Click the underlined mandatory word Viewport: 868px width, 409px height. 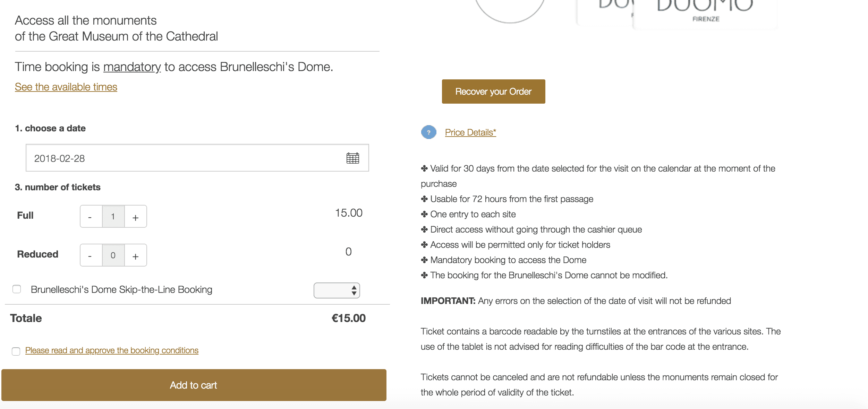[132, 67]
